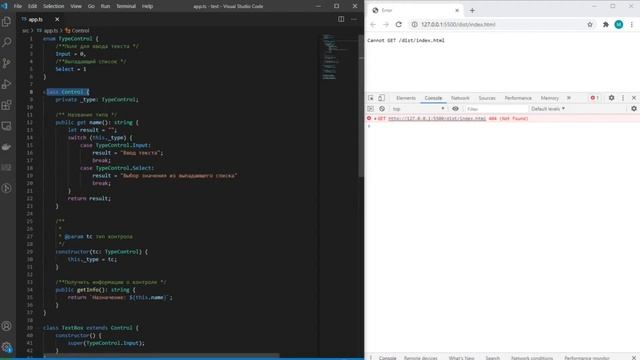This screenshot has height=360, width=640.
Task: Activate DevTools inspect element picker
Action: (371, 98)
